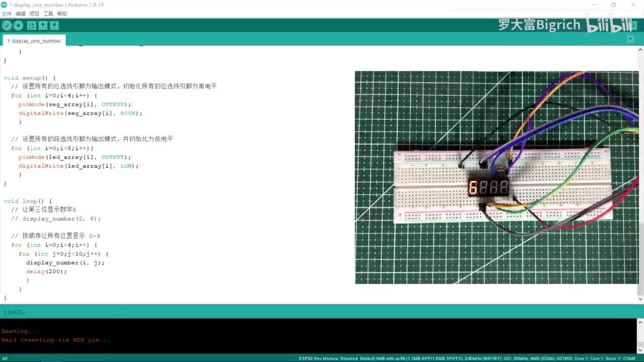Open the 帮助 menu
The width and height of the screenshot is (644, 362).
[x=62, y=14]
